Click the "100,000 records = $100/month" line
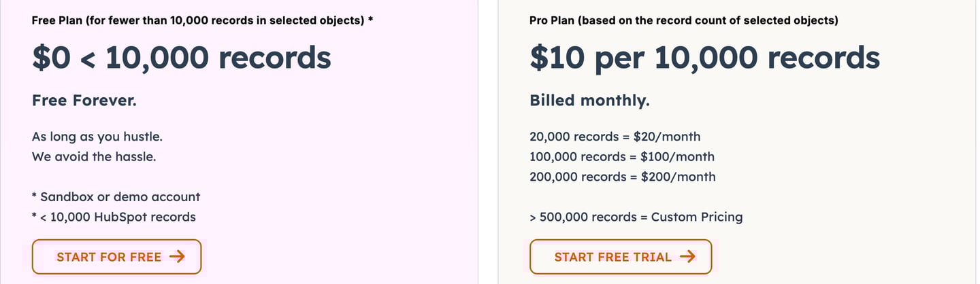 (x=622, y=157)
